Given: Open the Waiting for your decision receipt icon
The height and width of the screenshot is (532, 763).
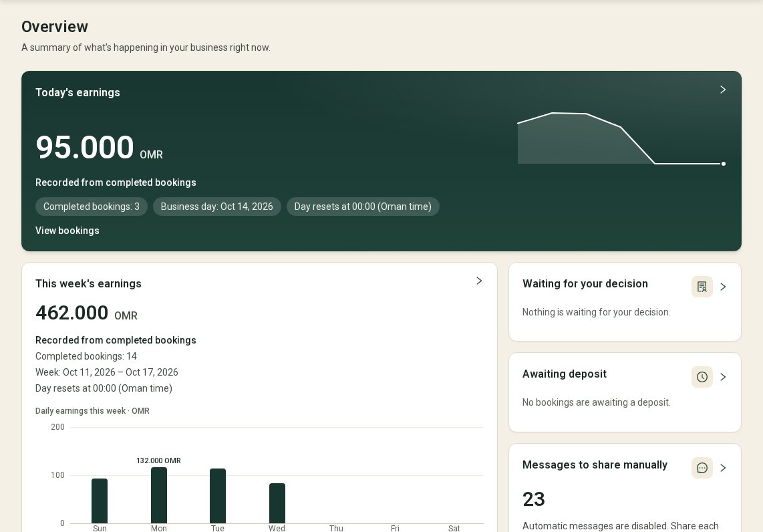Looking at the screenshot, I should [702, 287].
